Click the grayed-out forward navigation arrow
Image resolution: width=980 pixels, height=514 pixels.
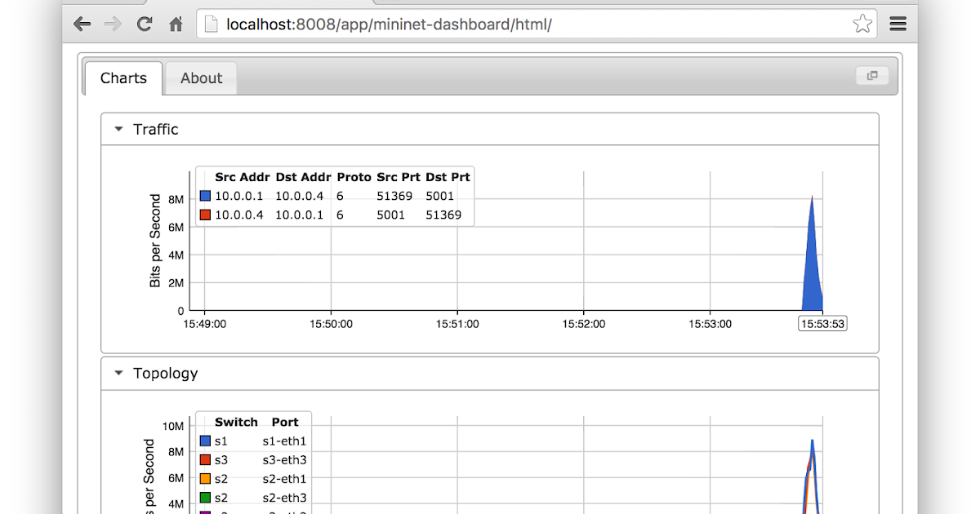pyautogui.click(x=113, y=24)
